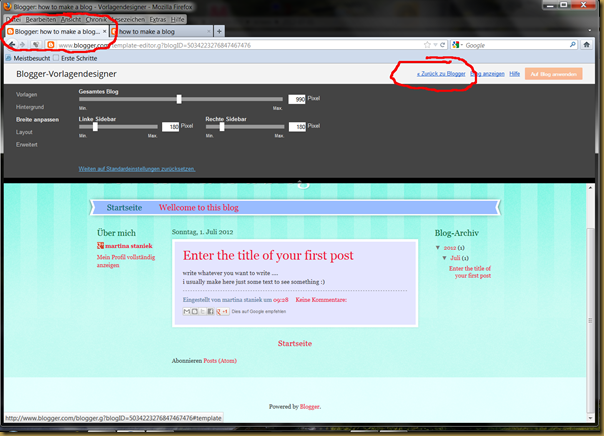Viewport: 604px width, 436px height.
Task: Collapse the 2012 archive tree
Action: click(438, 247)
